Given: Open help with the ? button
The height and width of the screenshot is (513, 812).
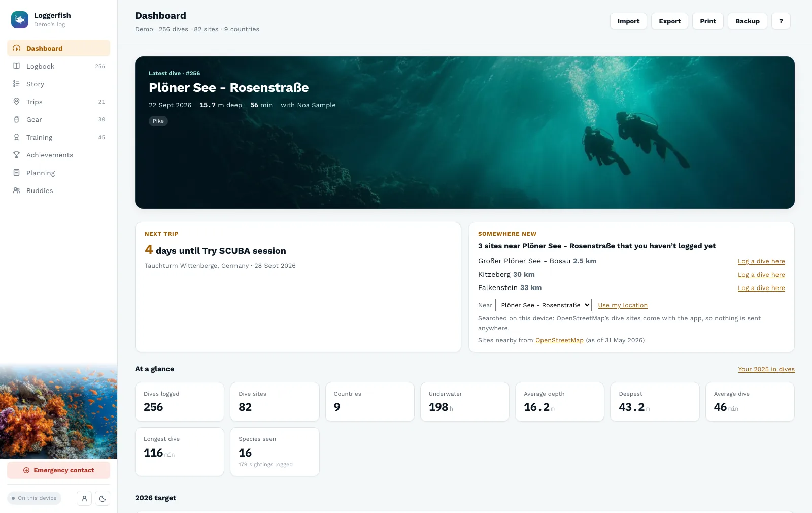Looking at the screenshot, I should (x=781, y=21).
